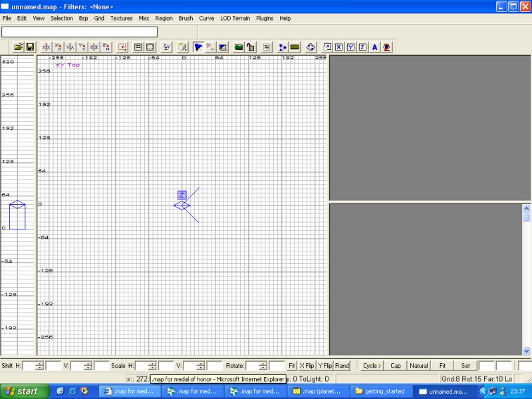Adjust the Scale H spinner arrows
Viewport: 532px width, 399px height.
pyautogui.click(x=152, y=366)
